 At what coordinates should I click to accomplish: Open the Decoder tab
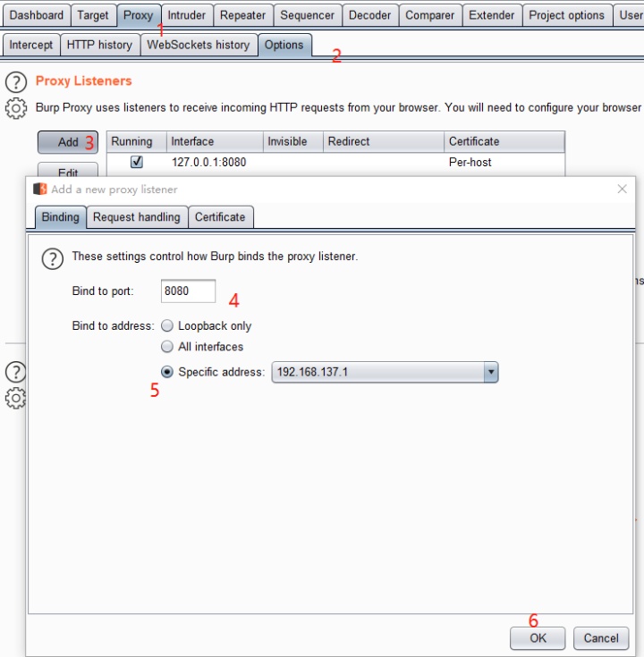tap(369, 15)
